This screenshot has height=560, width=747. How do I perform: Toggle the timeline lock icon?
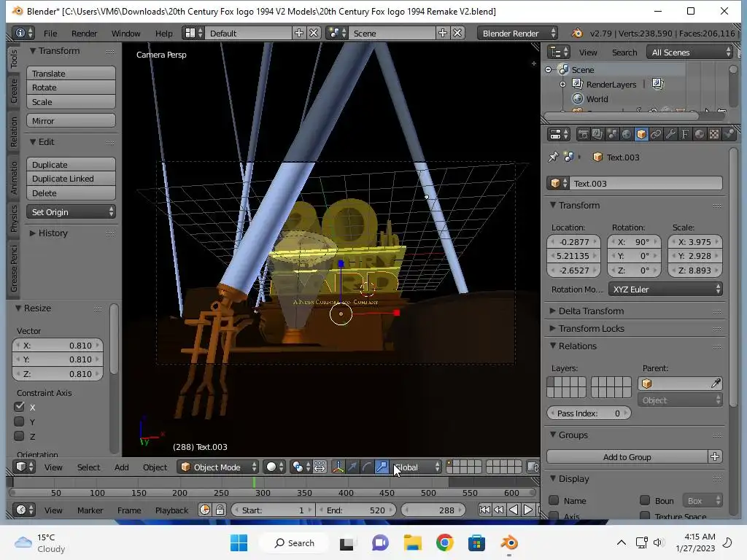point(220,510)
